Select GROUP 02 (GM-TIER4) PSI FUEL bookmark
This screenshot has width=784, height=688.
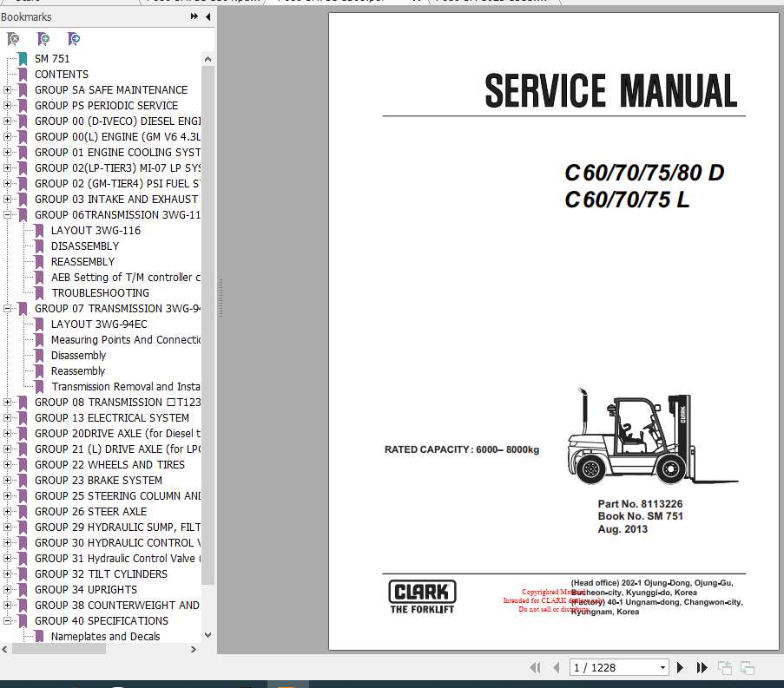point(117,183)
